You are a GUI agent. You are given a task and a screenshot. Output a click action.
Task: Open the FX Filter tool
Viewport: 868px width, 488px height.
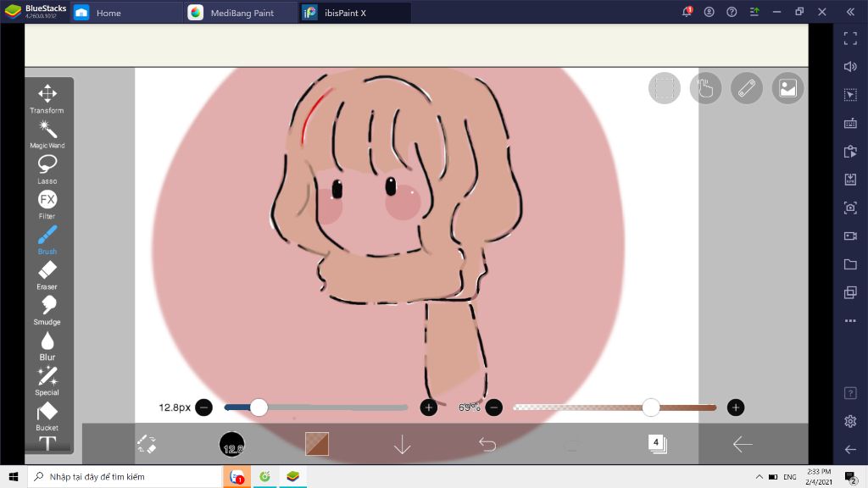(x=47, y=205)
